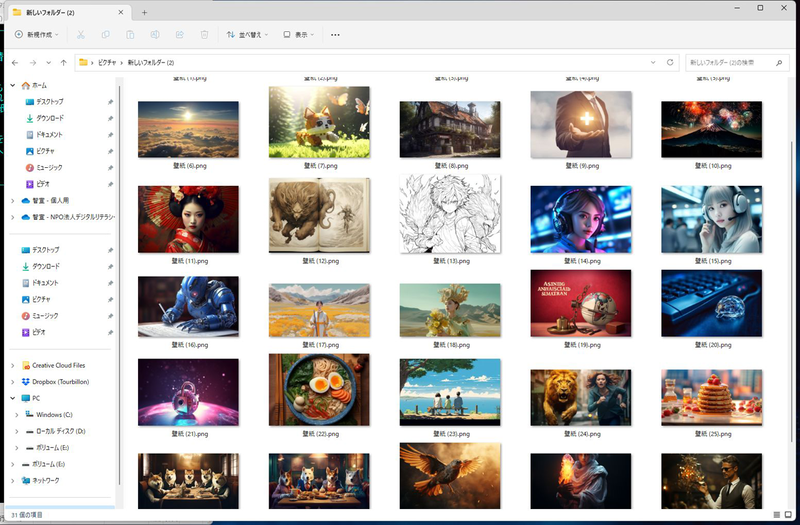This screenshot has height=525, width=800.
Task: Switch to large thumbnails view in status bar
Action: point(789,514)
